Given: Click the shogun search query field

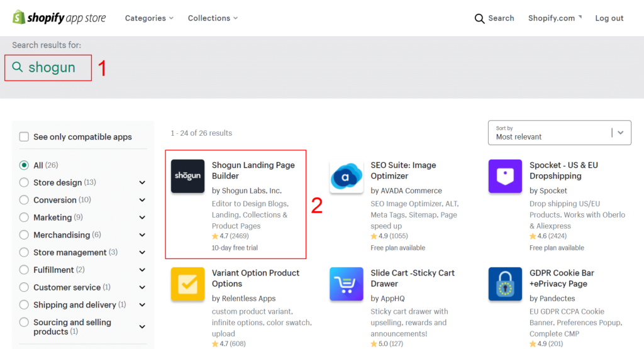Looking at the screenshot, I should point(52,68).
